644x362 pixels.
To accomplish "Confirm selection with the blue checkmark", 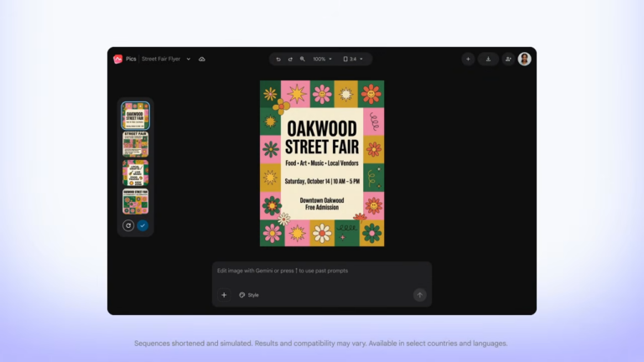I will pos(143,225).
